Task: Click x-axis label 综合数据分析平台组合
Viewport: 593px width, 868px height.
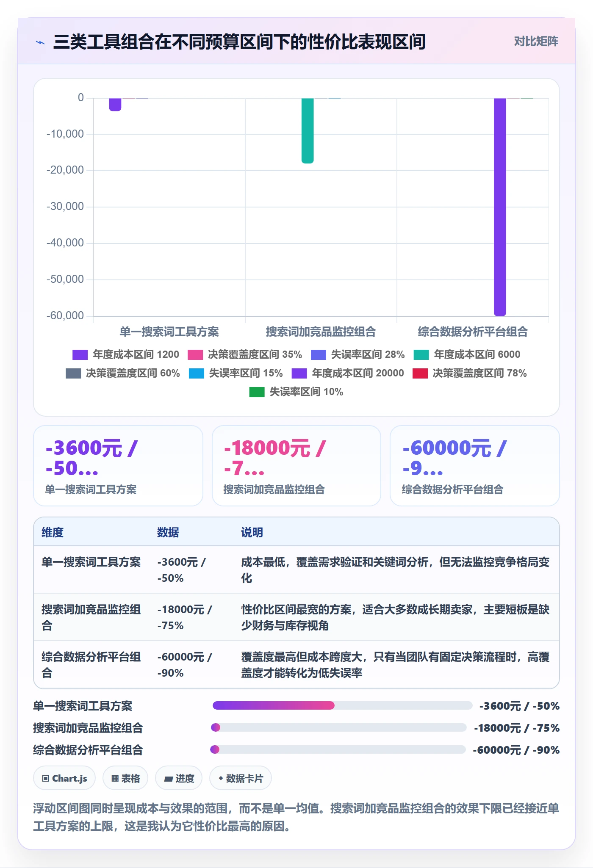Action: pyautogui.click(x=473, y=332)
